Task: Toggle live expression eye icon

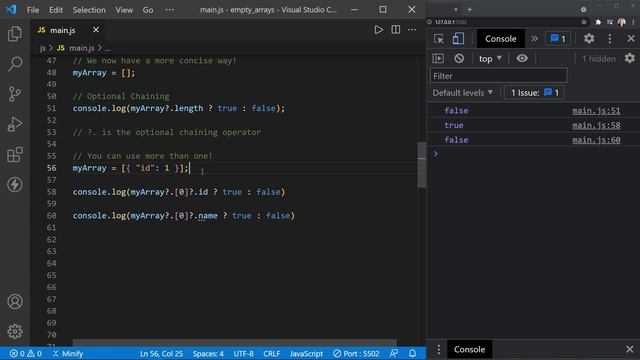Action: coord(522,58)
